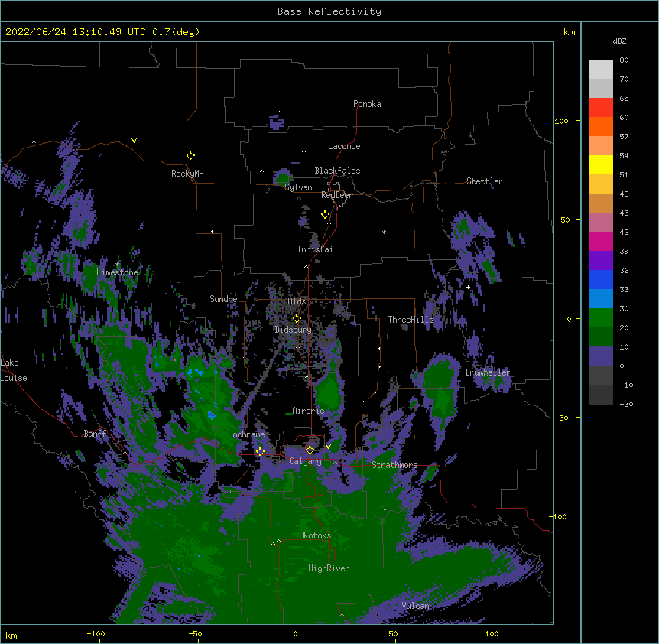Click the Okotoks label
This screenshot has height=644, width=659.
(315, 535)
